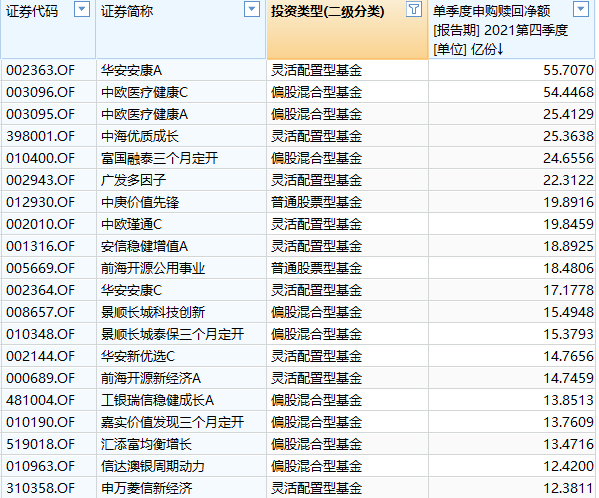The width and height of the screenshot is (599, 498).
Task: Click fund name 汇添富均衡增长
Action: click(146, 444)
